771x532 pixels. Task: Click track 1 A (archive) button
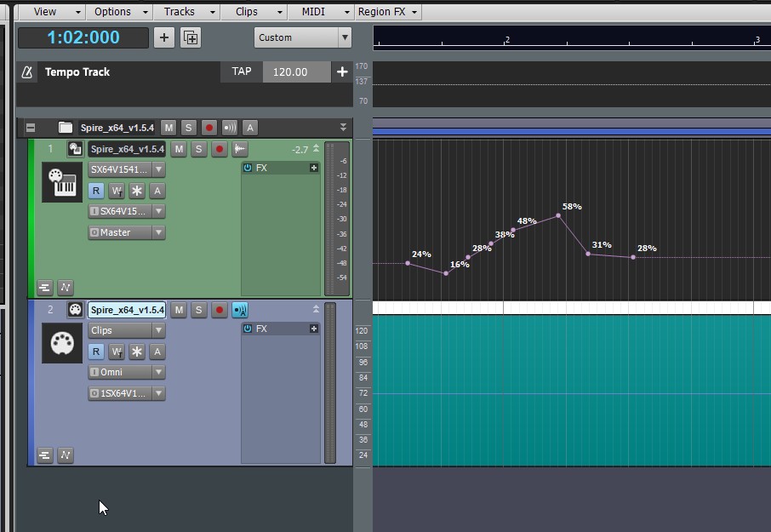click(x=157, y=191)
